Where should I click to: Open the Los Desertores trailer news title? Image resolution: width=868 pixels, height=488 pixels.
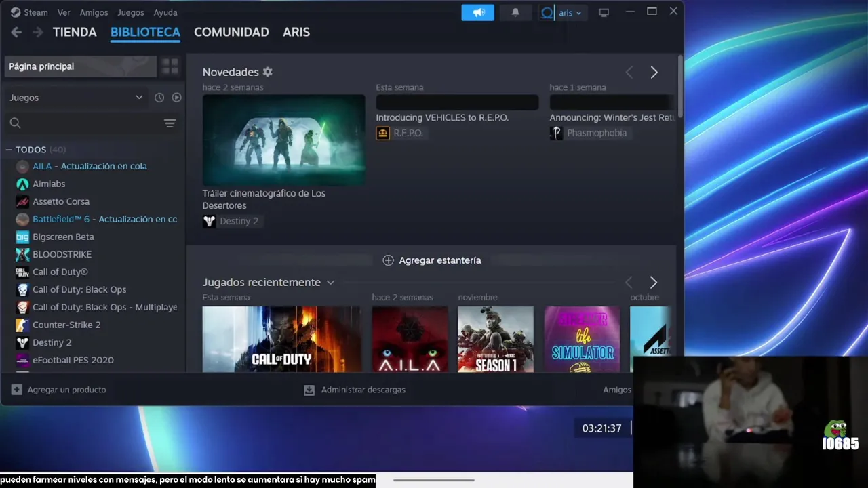click(264, 199)
